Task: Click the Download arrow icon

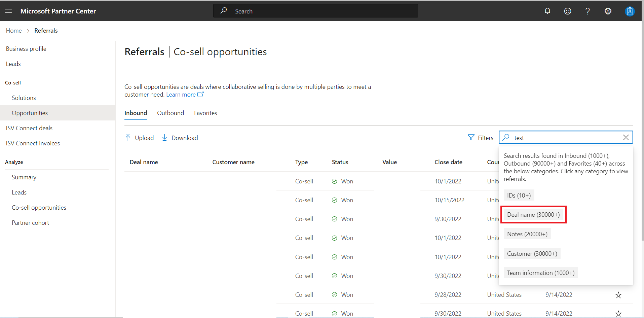Action: point(164,137)
